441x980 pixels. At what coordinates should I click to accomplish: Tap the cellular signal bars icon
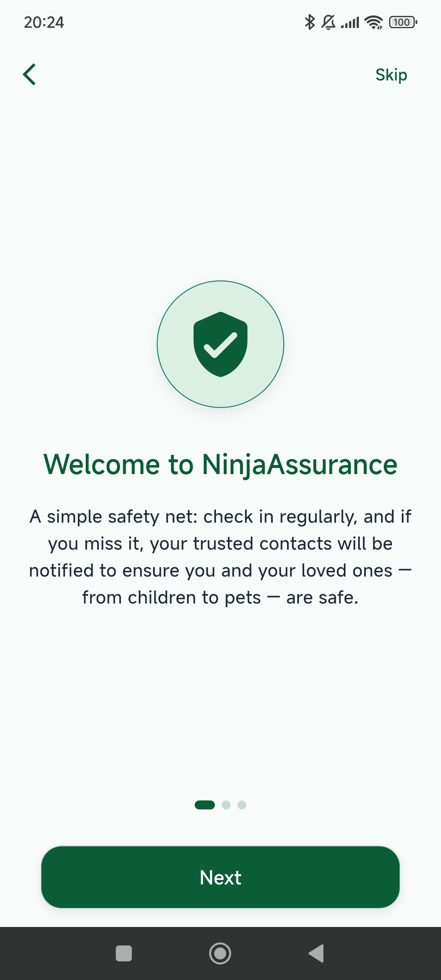point(351,22)
